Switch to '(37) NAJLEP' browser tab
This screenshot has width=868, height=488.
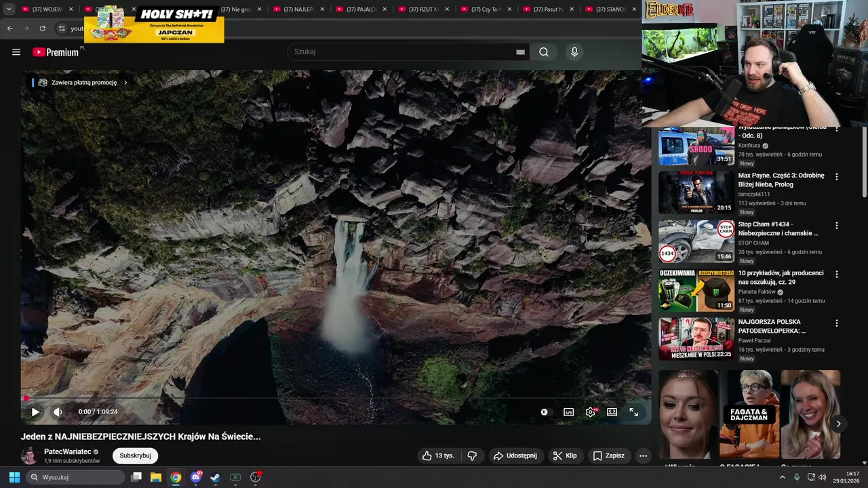pos(299,9)
